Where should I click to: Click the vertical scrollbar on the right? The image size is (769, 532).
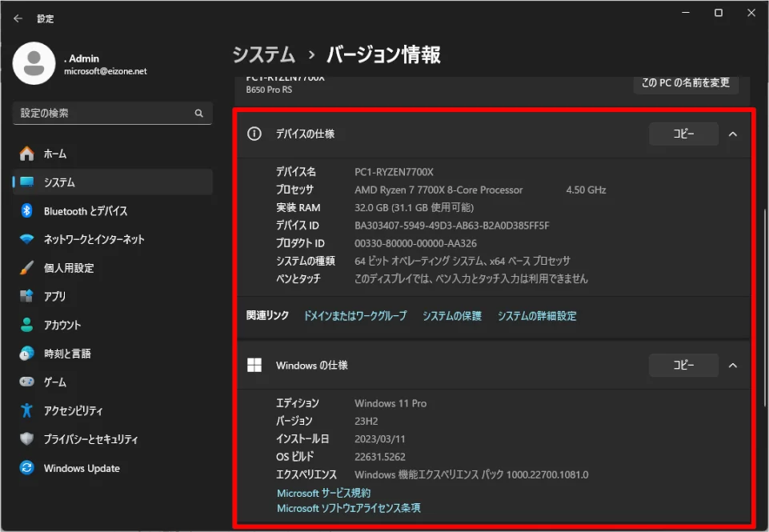pyautogui.click(x=764, y=308)
